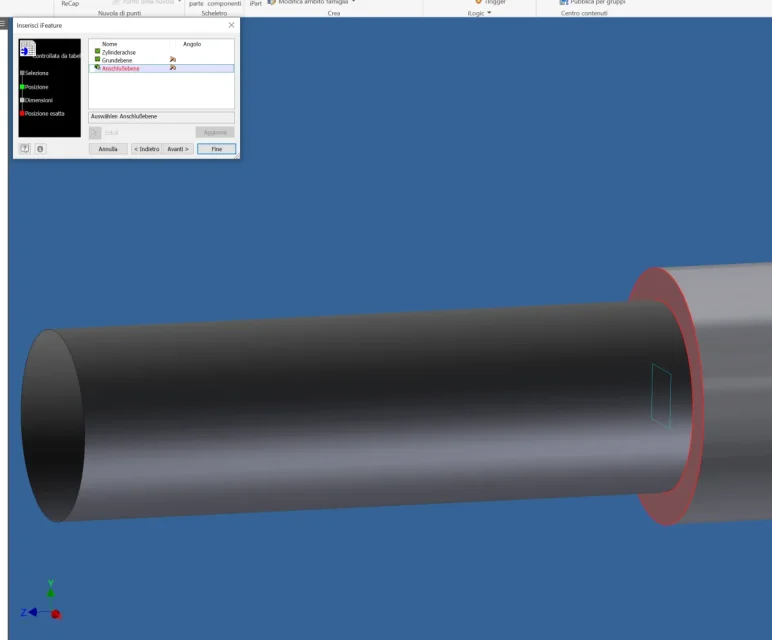Click the Angolo column header
The height and width of the screenshot is (640, 772).
[192, 44]
